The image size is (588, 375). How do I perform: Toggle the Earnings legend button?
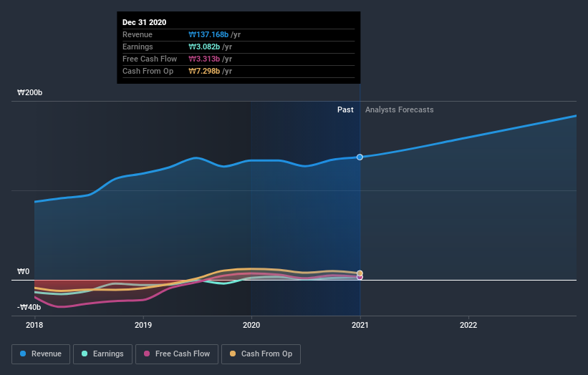point(102,354)
